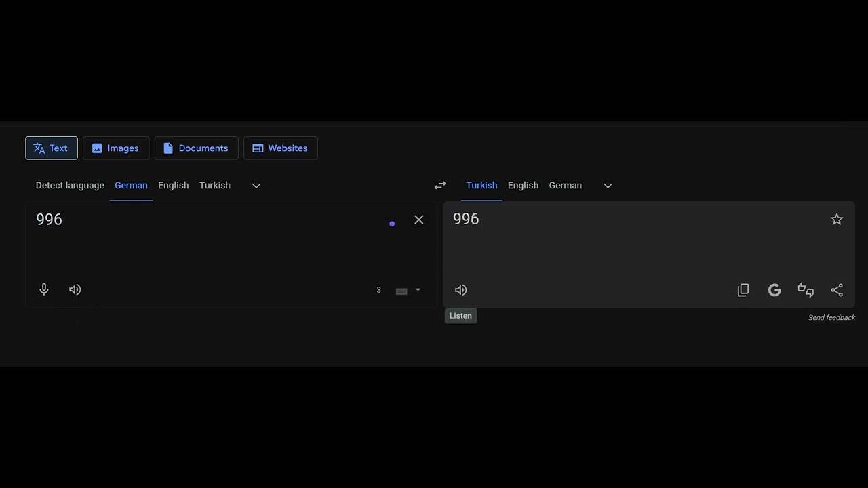Choose Turkish as source language
This screenshot has width=868, height=488.
(215, 186)
